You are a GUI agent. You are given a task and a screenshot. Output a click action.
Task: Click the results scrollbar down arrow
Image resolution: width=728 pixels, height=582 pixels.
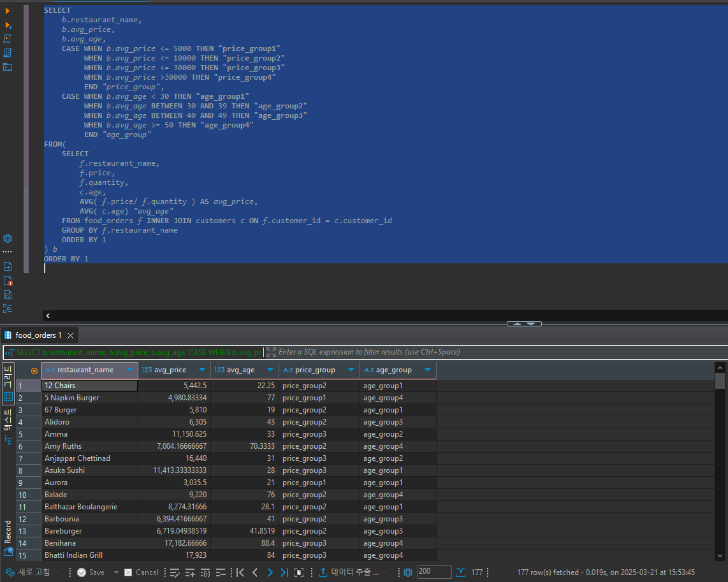click(720, 556)
